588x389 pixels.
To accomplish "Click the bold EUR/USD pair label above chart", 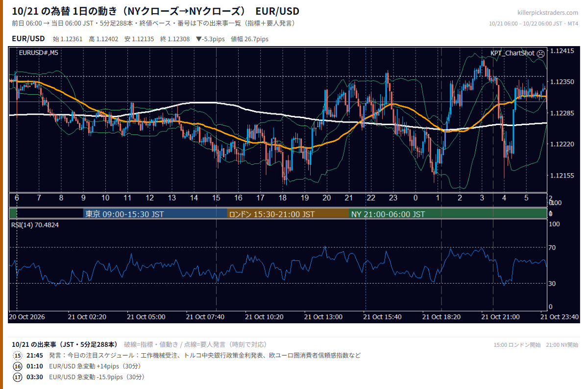I will tap(28, 38).
